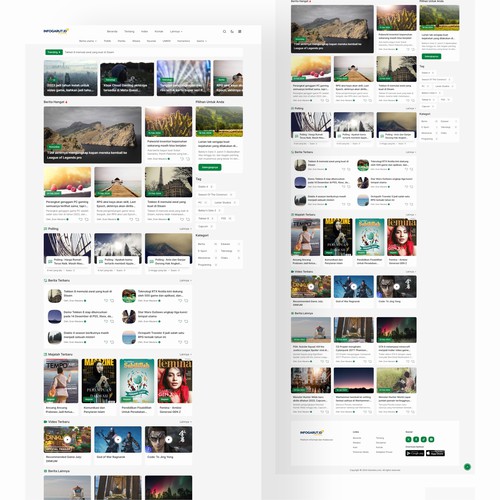Open the Programing category, left page
This screenshot has width=500, height=500.
[x=207, y=265]
